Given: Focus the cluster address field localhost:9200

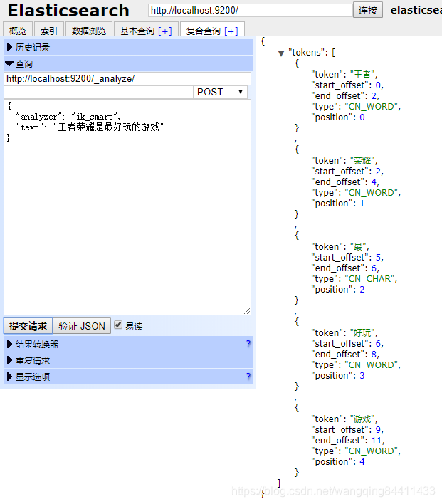Looking at the screenshot, I should [250, 10].
